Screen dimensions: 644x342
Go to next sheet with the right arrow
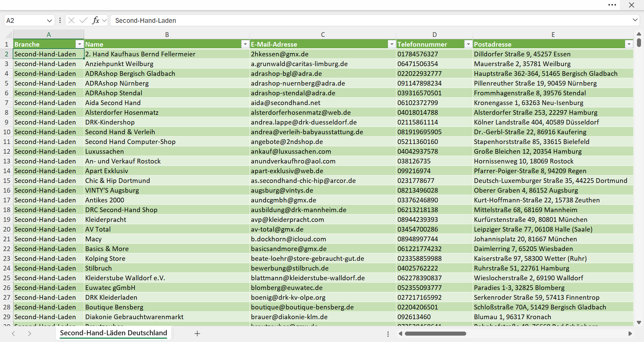click(30, 334)
